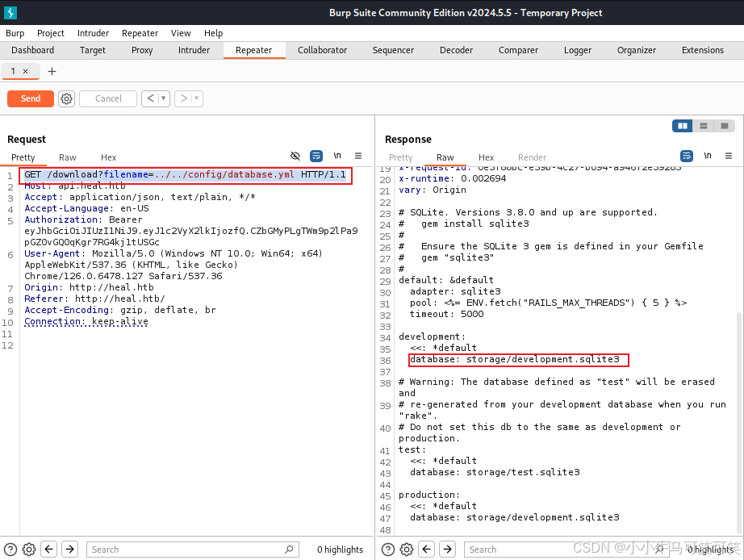This screenshot has height=560, width=744.
Task: Jump to previous match under Request panel
Action: pos(49,550)
